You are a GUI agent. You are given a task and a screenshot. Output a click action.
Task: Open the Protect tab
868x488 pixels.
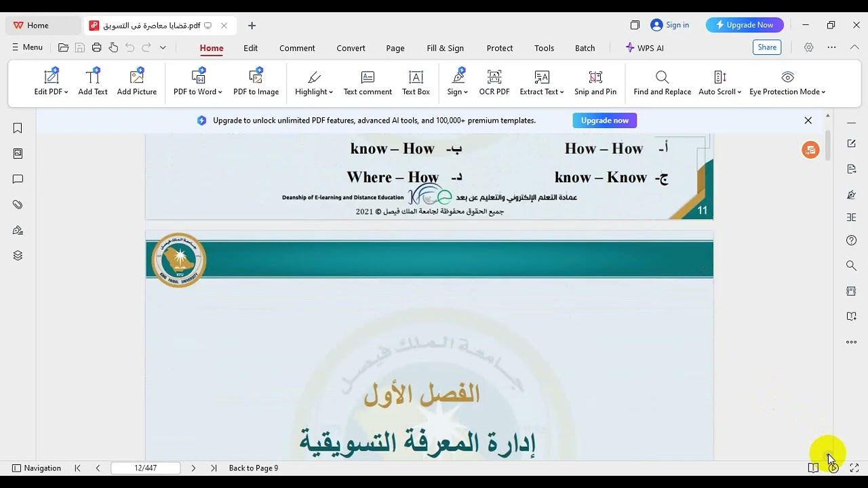click(x=500, y=48)
